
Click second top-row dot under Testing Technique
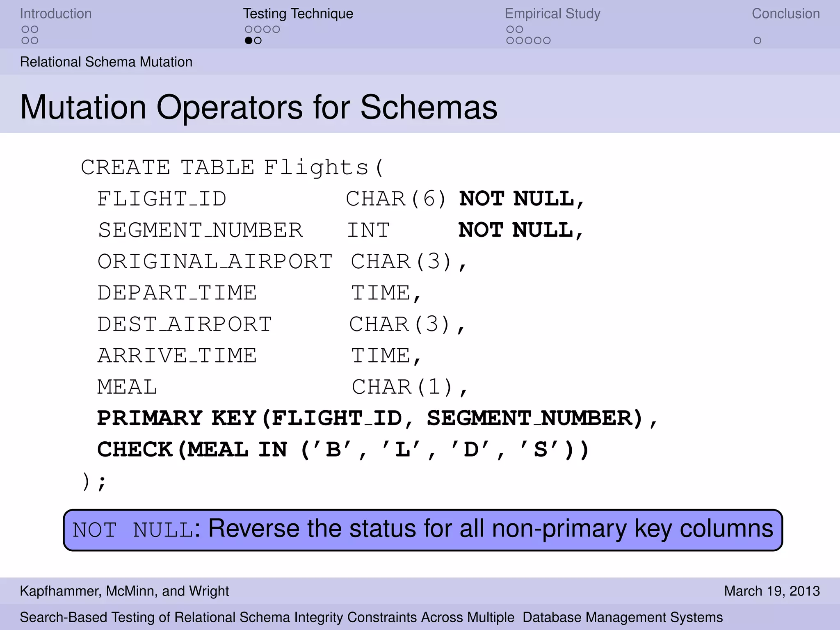pos(258,30)
